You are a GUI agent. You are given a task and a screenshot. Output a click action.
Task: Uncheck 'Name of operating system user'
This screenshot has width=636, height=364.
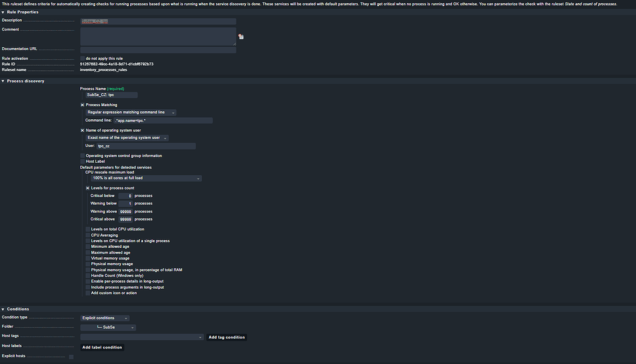point(81,130)
